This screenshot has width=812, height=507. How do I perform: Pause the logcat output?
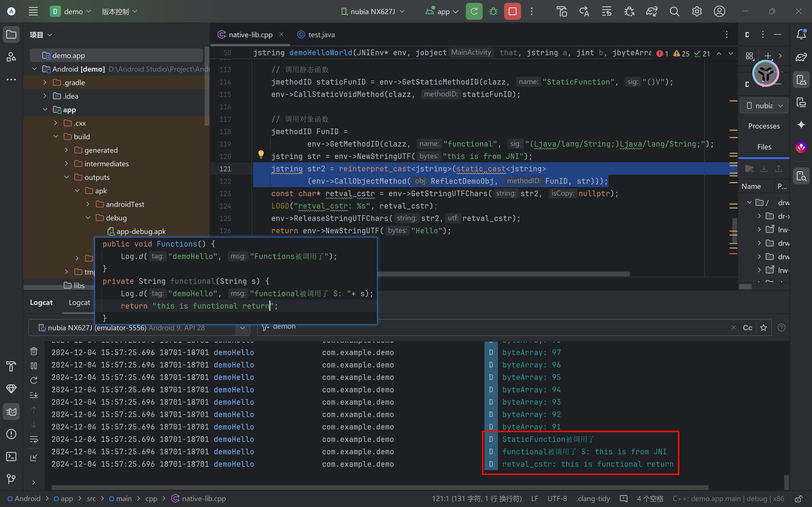pyautogui.click(x=34, y=366)
